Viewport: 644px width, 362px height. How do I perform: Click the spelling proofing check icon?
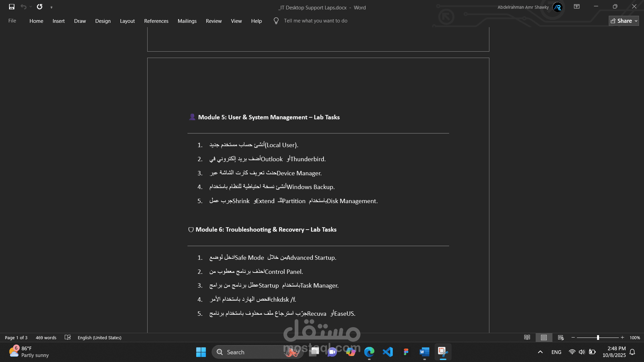click(x=67, y=338)
